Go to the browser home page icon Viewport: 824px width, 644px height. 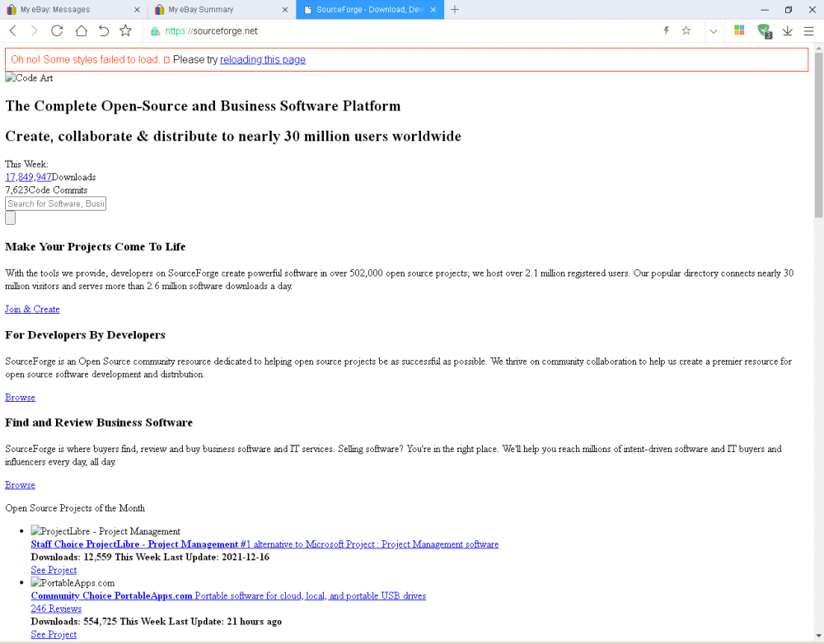coord(81,30)
